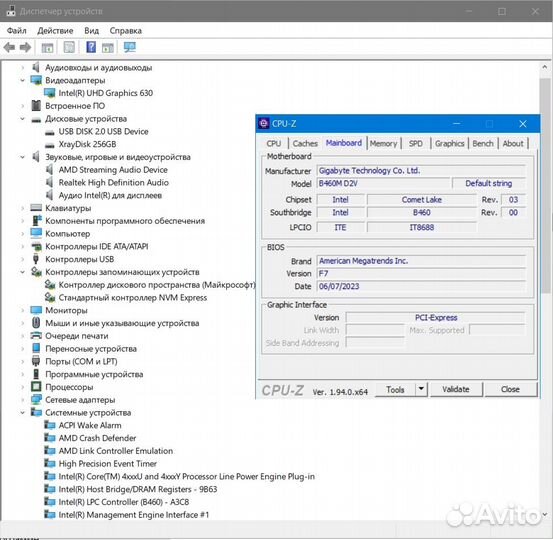Select the XrayDisk 256GB disk icon
Viewport: 553px width, 540px height.
point(50,145)
